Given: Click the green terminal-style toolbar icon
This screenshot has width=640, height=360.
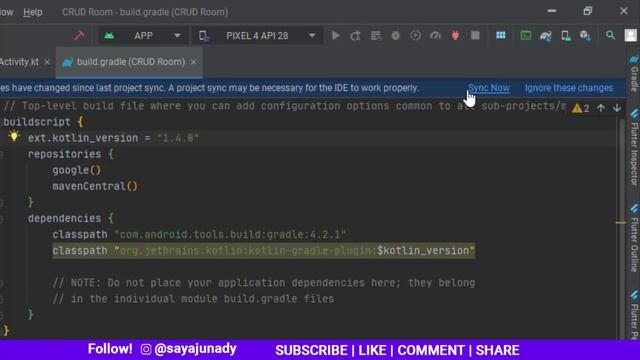Looking at the screenshot, I should point(526,36).
